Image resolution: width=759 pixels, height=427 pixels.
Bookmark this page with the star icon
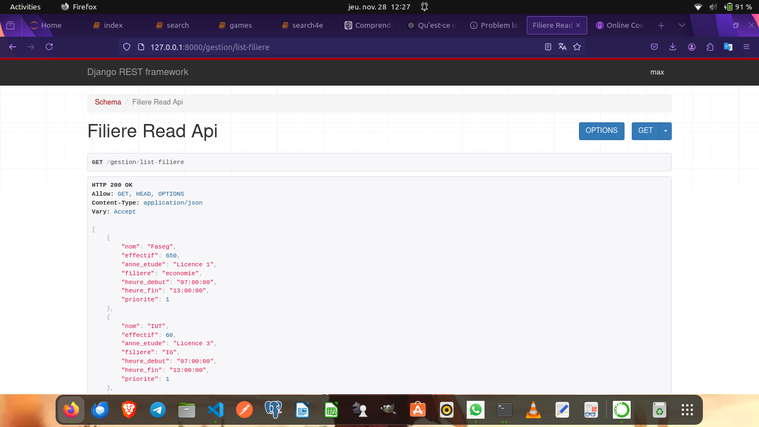coord(577,47)
